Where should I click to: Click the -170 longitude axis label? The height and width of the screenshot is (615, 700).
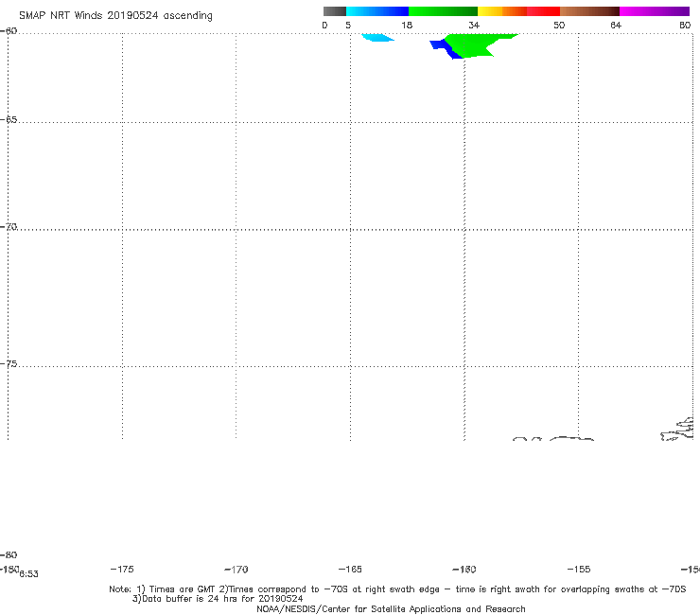(236, 570)
